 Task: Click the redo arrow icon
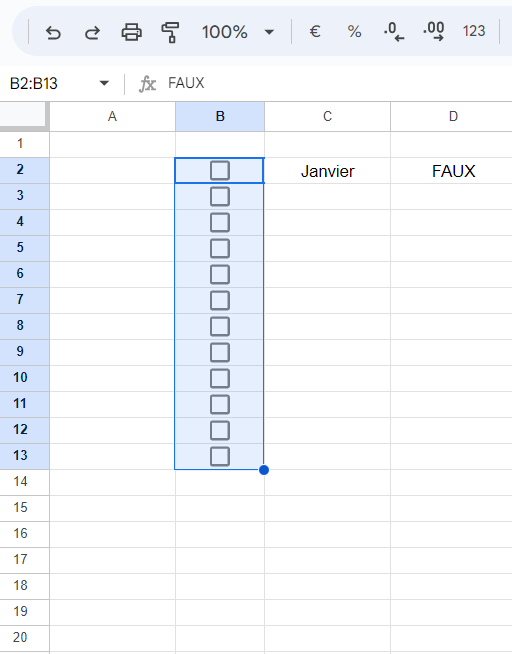[x=92, y=32]
